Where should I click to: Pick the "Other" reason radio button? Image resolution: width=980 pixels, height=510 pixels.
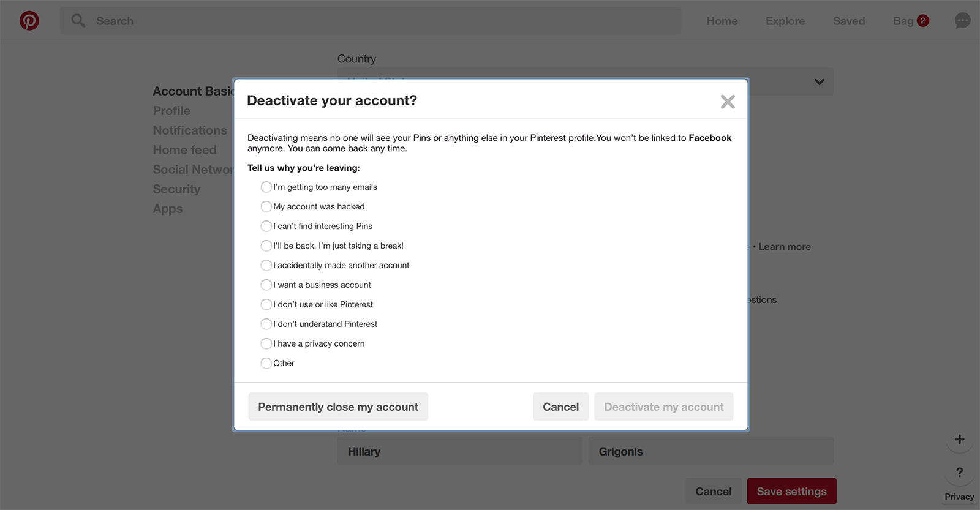tap(266, 363)
